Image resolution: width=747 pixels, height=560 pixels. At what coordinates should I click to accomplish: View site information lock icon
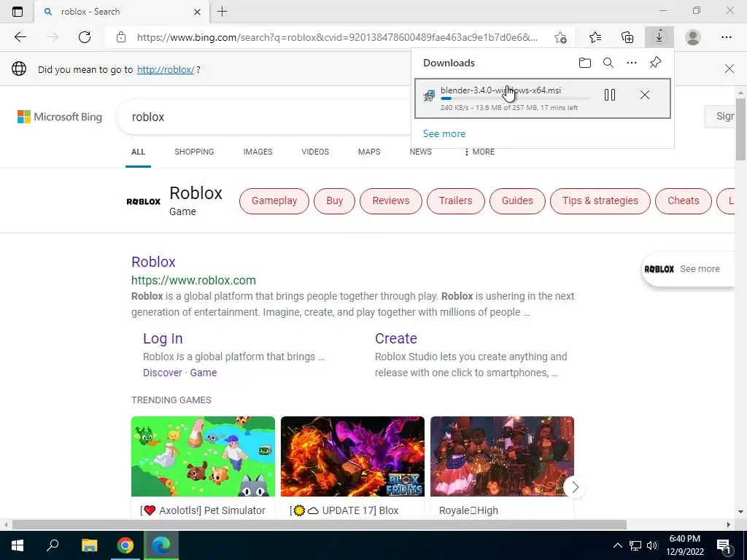coord(121,37)
